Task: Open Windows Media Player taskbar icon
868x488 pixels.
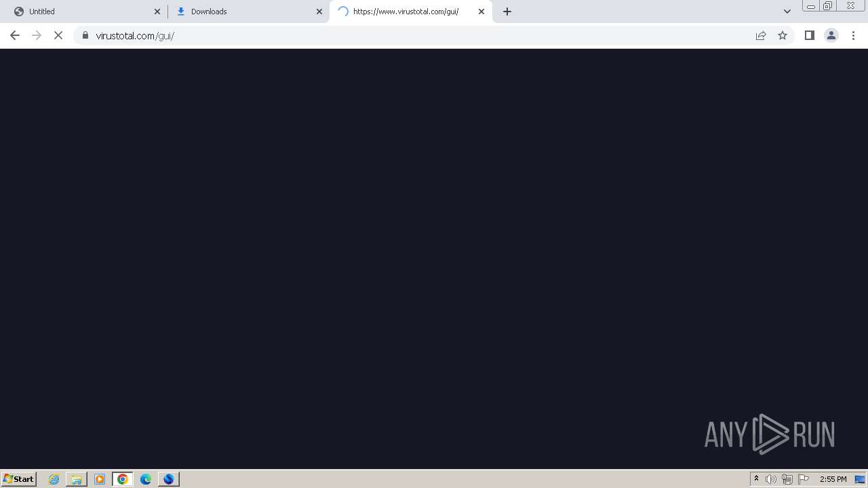Action: point(100,479)
